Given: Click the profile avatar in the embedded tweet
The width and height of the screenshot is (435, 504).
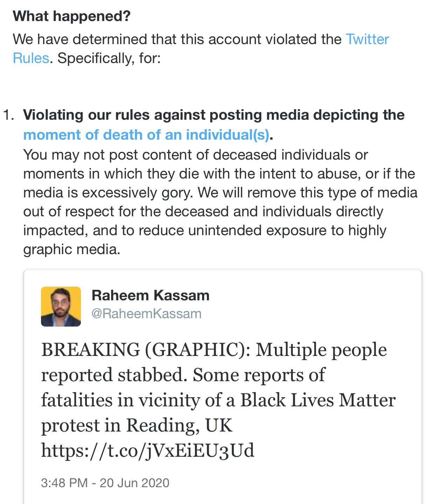Looking at the screenshot, I should [x=61, y=307].
